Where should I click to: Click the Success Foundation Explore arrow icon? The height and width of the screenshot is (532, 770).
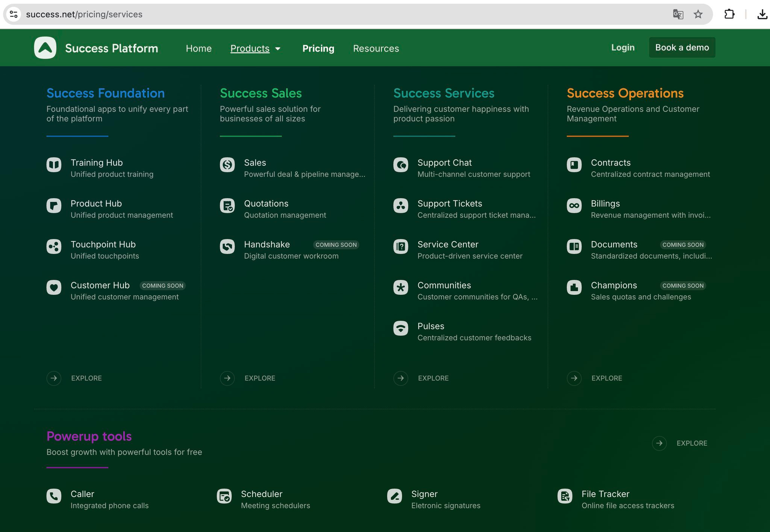(54, 378)
